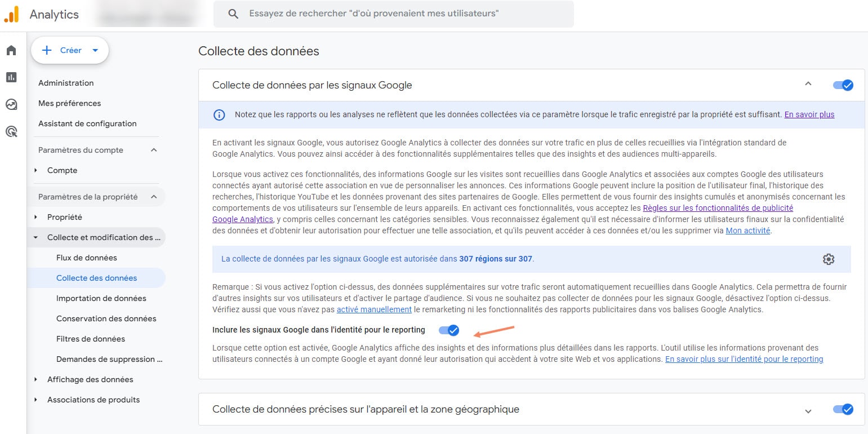868x434 pixels.
Task: Open Règles sur les fonctionnalités de publicité link
Action: 718,208
